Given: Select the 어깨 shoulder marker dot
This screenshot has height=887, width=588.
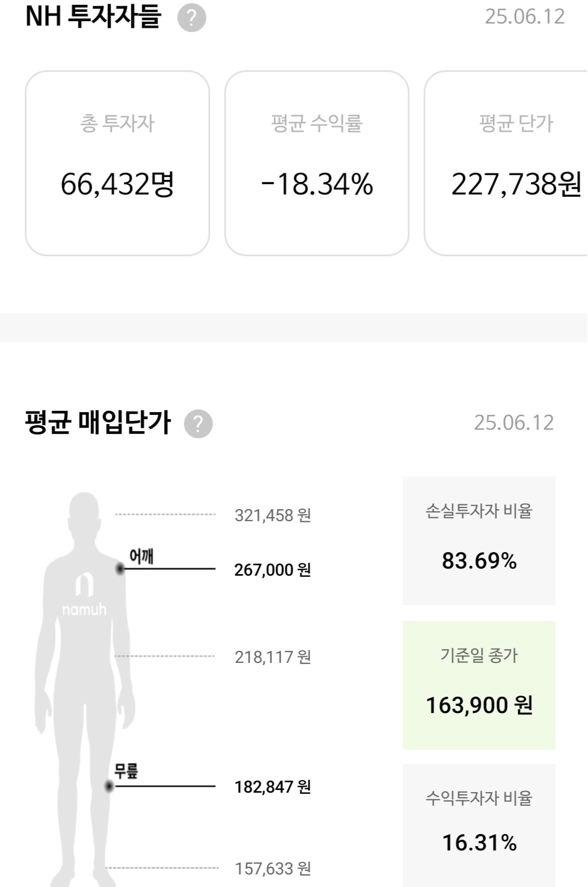Looking at the screenshot, I should (120, 569).
